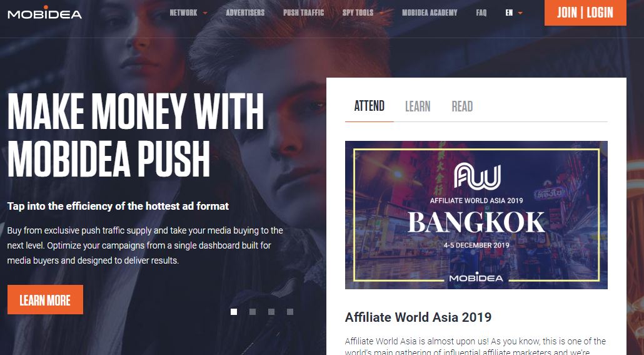This screenshot has height=355, width=644.
Task: Open Mobidea Academy link
Action: coord(430,13)
